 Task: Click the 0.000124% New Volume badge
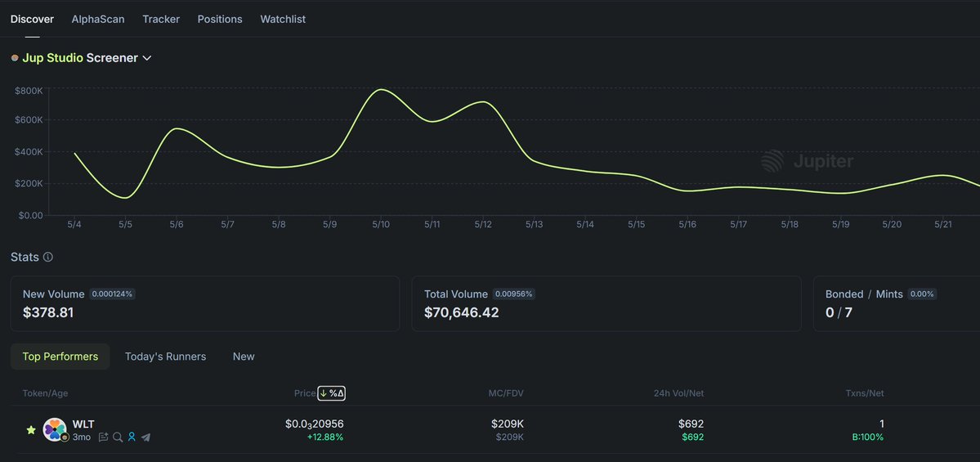tap(113, 294)
